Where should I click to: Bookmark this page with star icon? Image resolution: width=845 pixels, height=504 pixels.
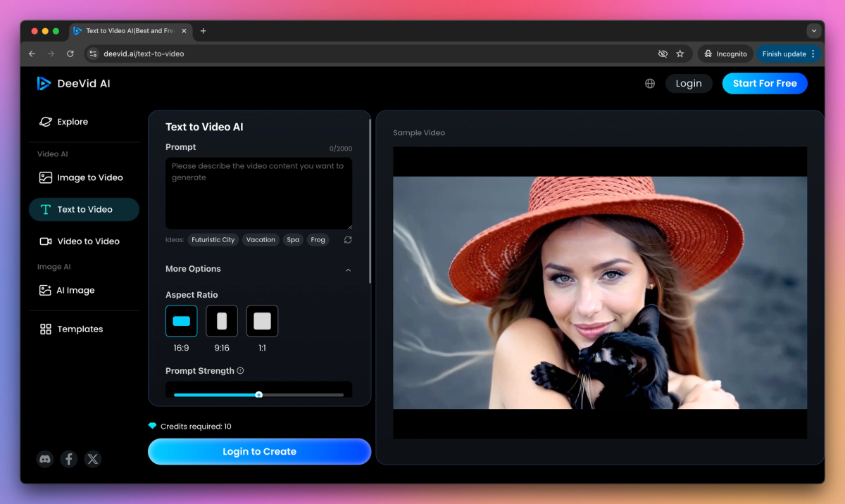click(680, 53)
